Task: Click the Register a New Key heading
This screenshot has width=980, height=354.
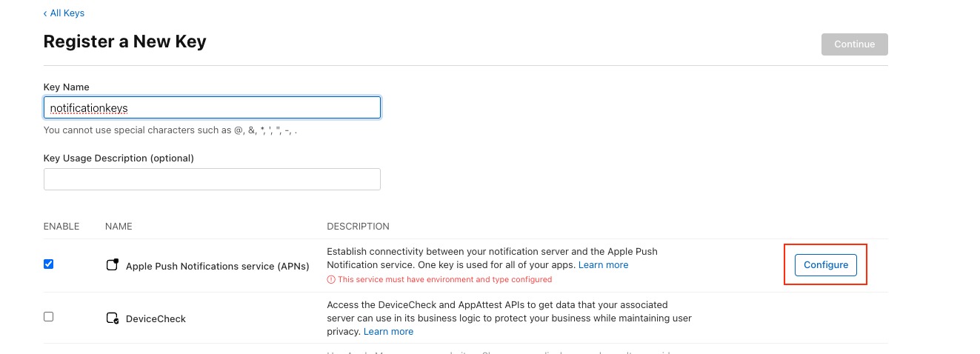Action: coord(125,41)
